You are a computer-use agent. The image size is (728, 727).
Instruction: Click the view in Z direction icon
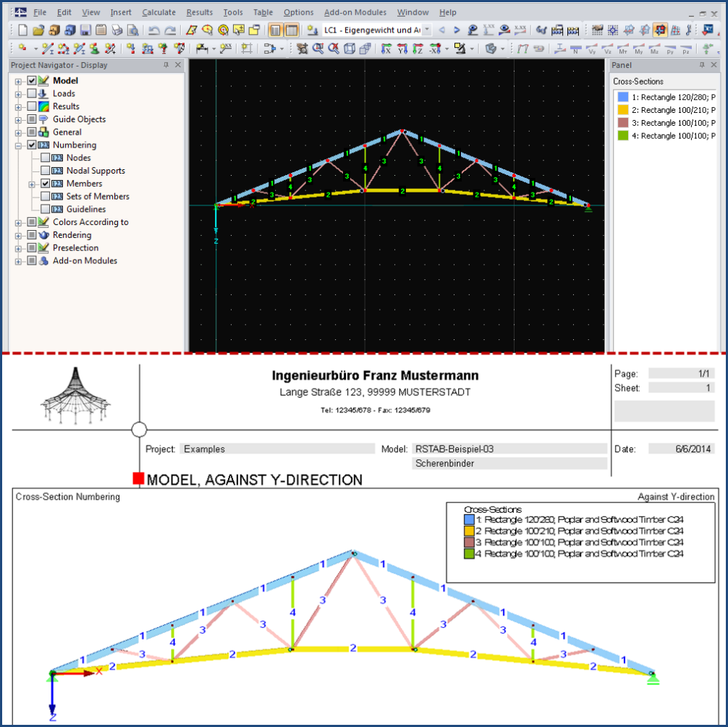(418, 48)
